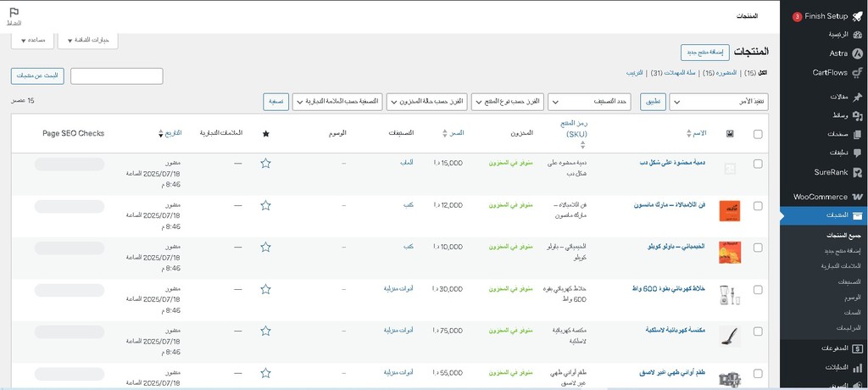
Task: Sort products by السعر price column
Action: pos(455,133)
